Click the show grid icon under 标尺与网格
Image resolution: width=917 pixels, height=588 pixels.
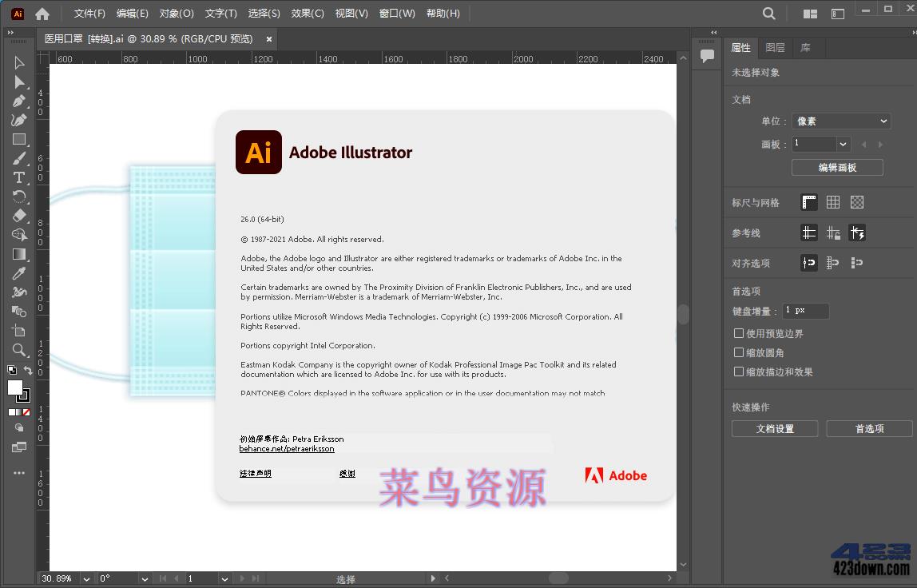[832, 202]
